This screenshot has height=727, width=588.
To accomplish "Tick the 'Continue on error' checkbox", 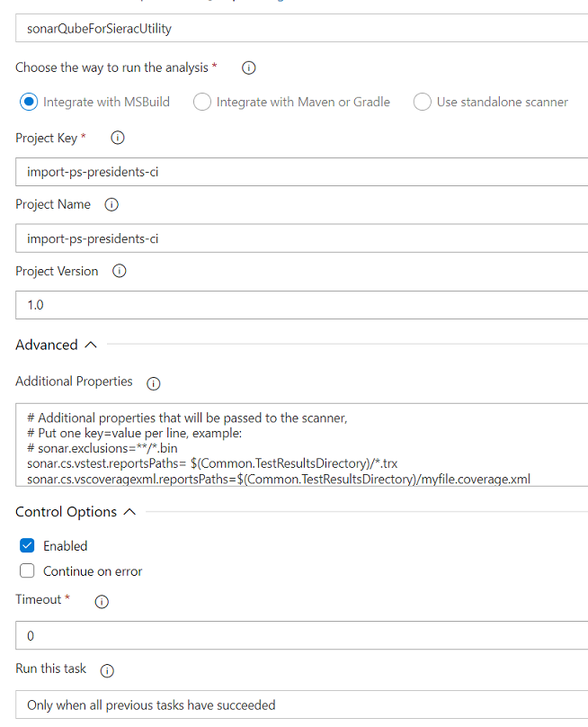I will (27, 571).
